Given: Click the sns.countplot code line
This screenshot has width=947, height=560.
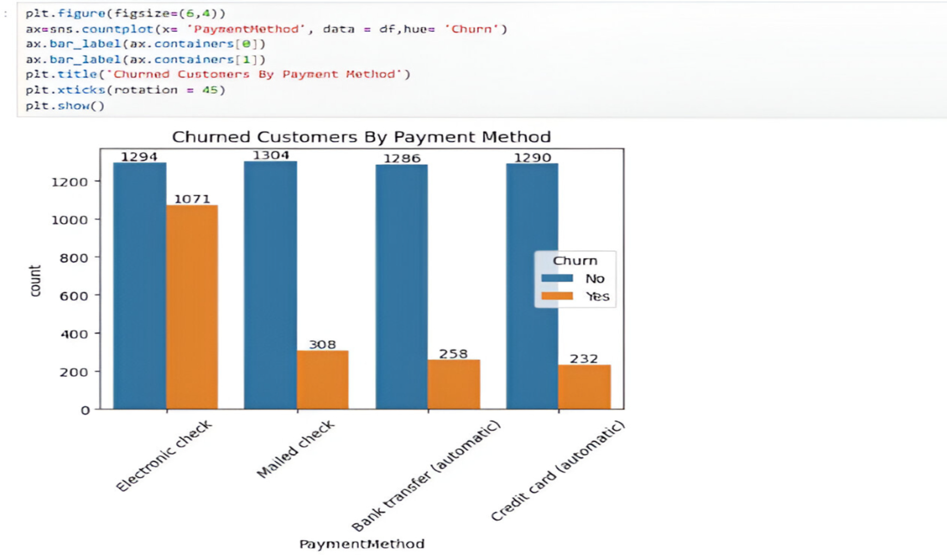Looking at the screenshot, I should (x=266, y=29).
